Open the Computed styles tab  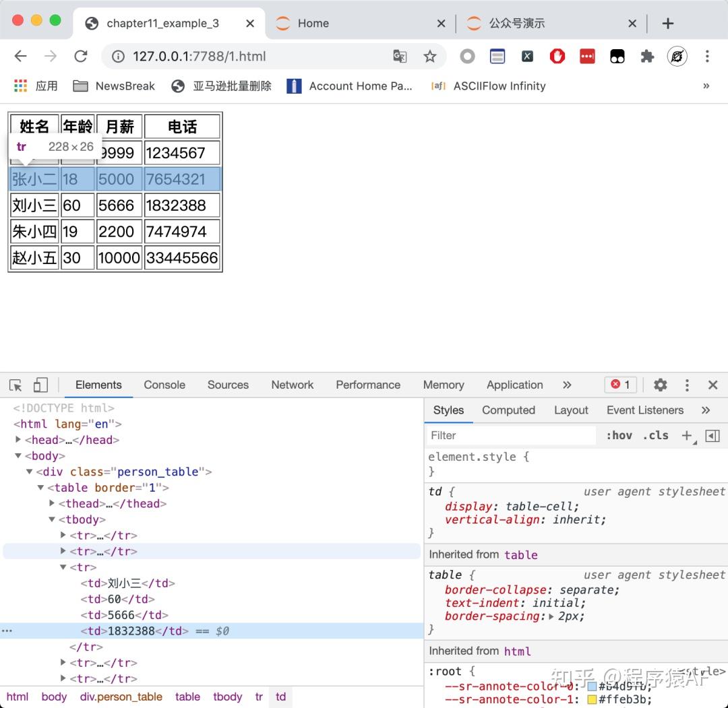(x=509, y=410)
